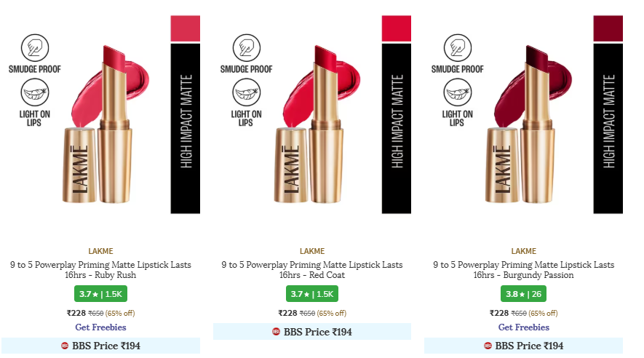Click smudge proof icon on Burgundy Passion image
Viewport: 644px width, 358px height.
point(458,47)
